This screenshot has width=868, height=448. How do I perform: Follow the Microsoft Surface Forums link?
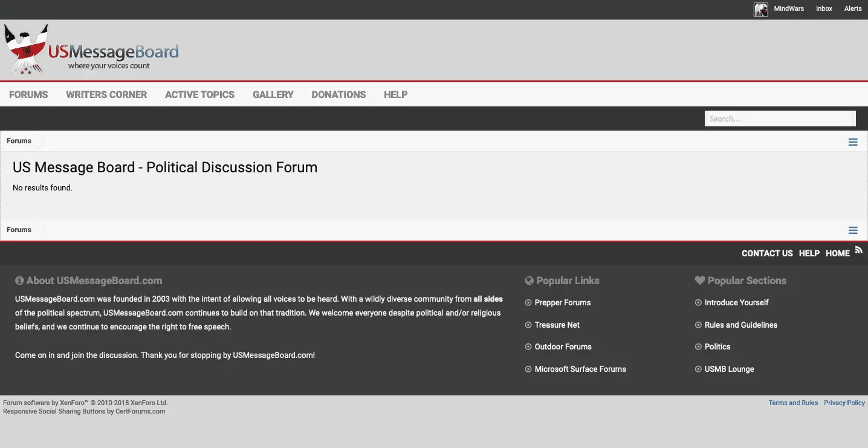pyautogui.click(x=580, y=369)
